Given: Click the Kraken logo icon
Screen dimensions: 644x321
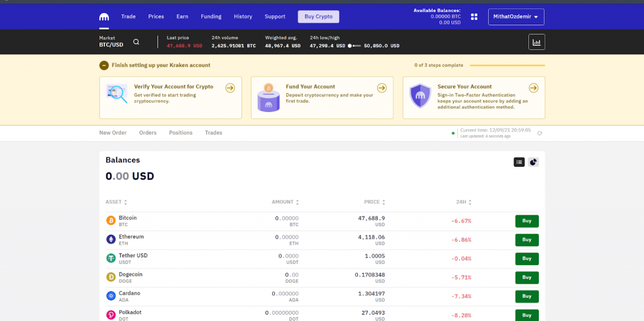Looking at the screenshot, I should (104, 17).
